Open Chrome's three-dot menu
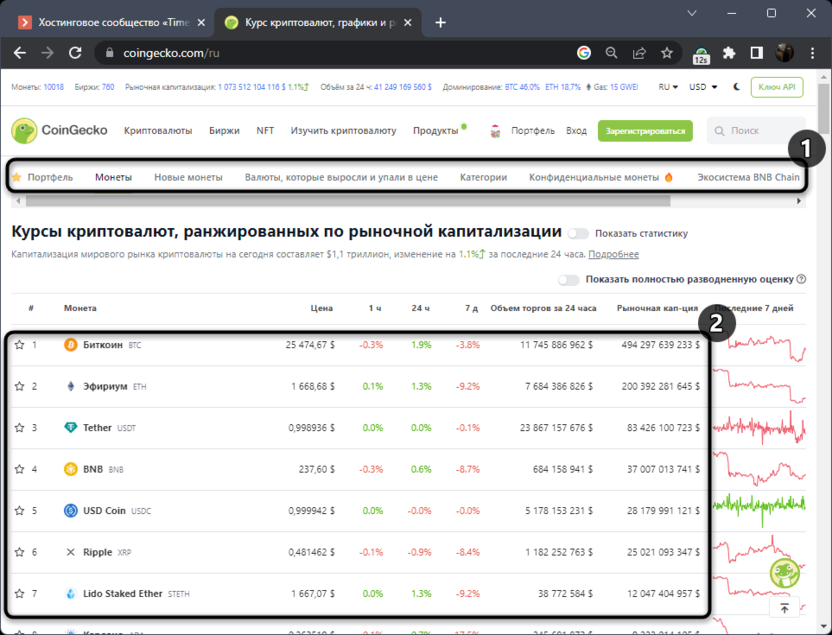Screen dimensions: 832x635 (x=812, y=53)
